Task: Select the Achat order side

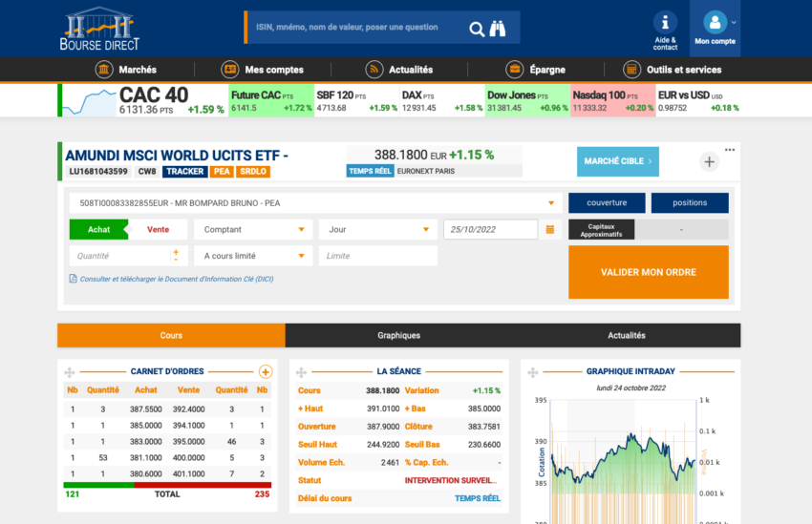Action: (99, 230)
